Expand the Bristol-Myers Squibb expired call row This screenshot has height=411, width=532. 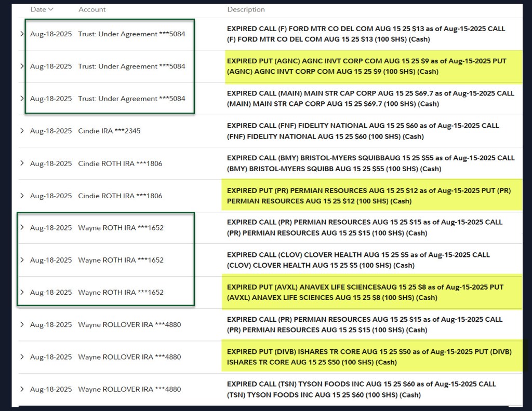[22, 163]
